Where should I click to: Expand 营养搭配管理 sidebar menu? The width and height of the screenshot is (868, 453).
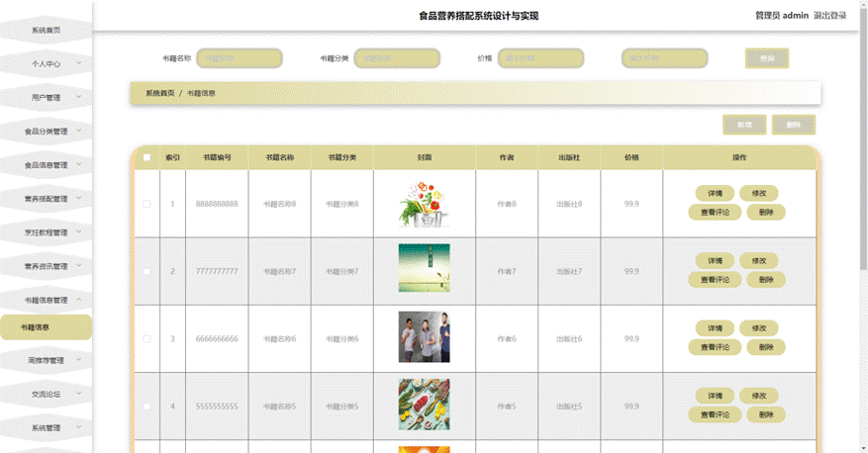46,199
